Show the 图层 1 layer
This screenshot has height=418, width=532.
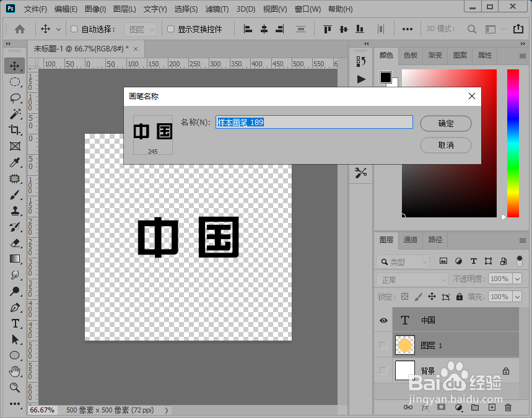click(x=383, y=345)
